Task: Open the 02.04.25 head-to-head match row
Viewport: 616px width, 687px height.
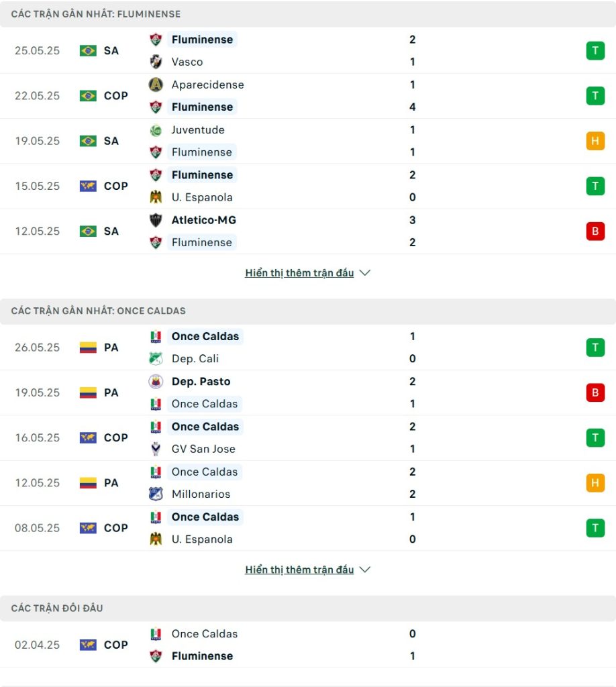Action: 308,645
